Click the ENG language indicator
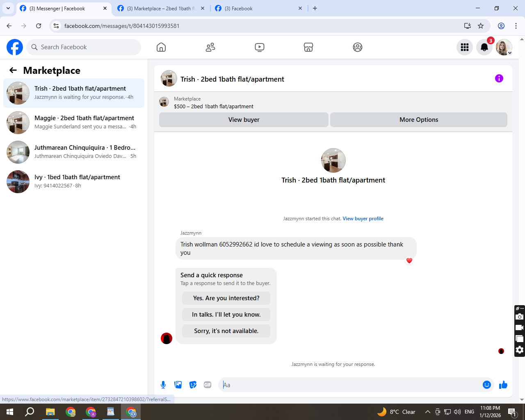The image size is (525, 420). (x=470, y=412)
